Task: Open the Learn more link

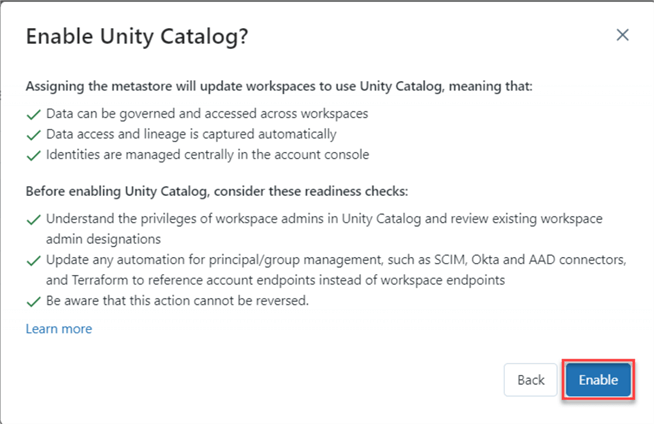Action: click(x=59, y=329)
